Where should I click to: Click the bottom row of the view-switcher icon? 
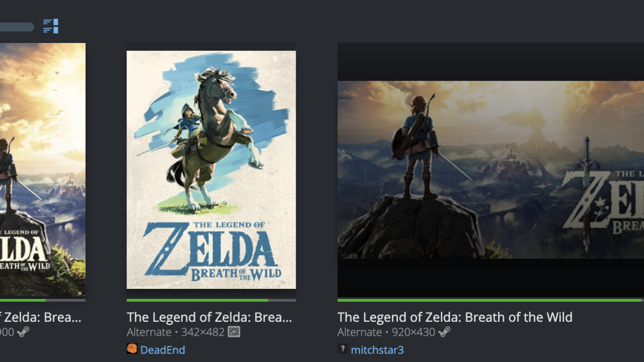coord(50,30)
